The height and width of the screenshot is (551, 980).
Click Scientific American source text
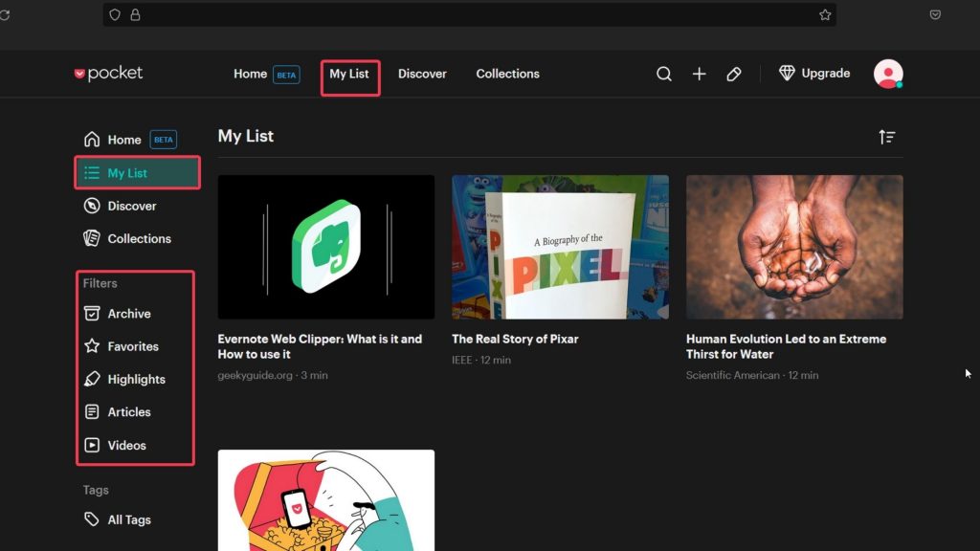(732, 375)
